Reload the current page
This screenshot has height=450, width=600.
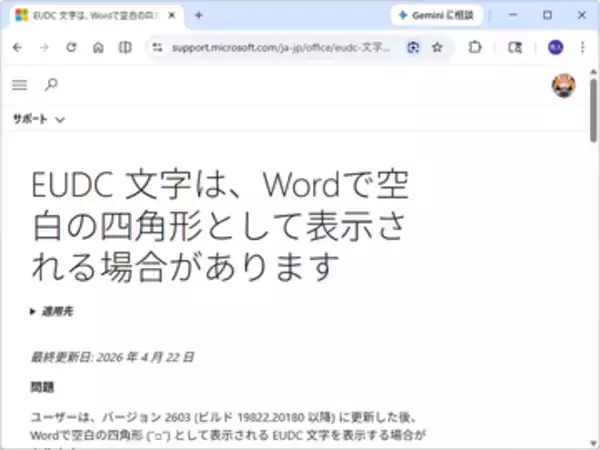[x=71, y=47]
